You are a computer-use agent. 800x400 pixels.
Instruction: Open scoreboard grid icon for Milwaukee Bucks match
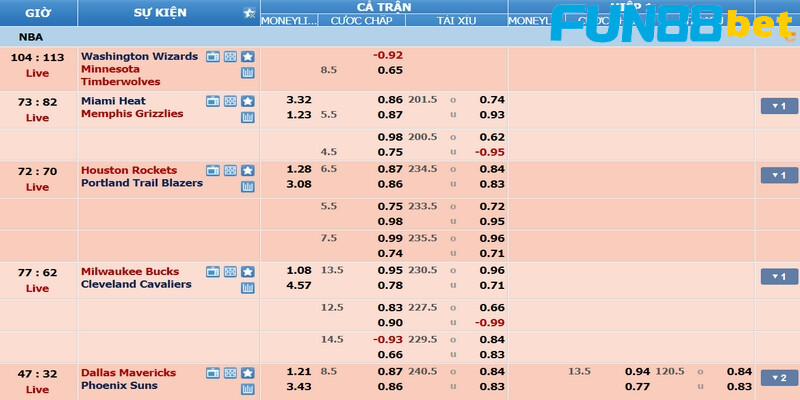click(x=230, y=271)
